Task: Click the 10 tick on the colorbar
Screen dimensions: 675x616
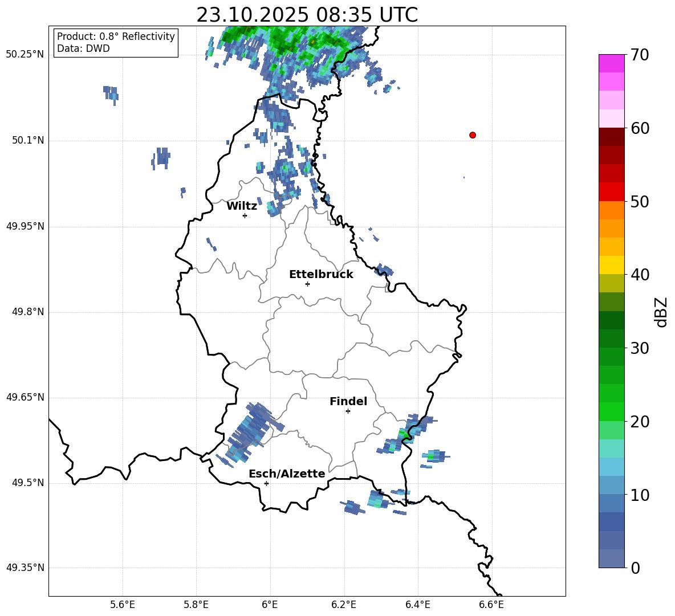Action: coord(640,495)
